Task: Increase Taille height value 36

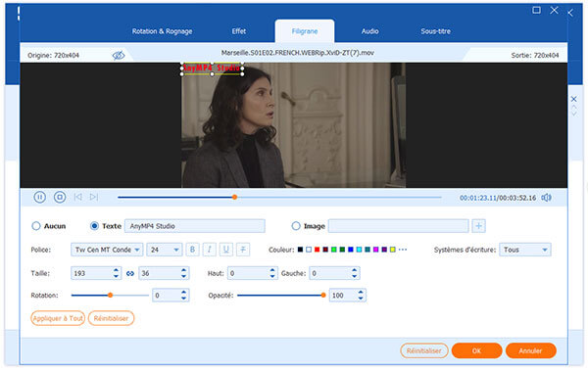Action: pyautogui.click(x=183, y=270)
